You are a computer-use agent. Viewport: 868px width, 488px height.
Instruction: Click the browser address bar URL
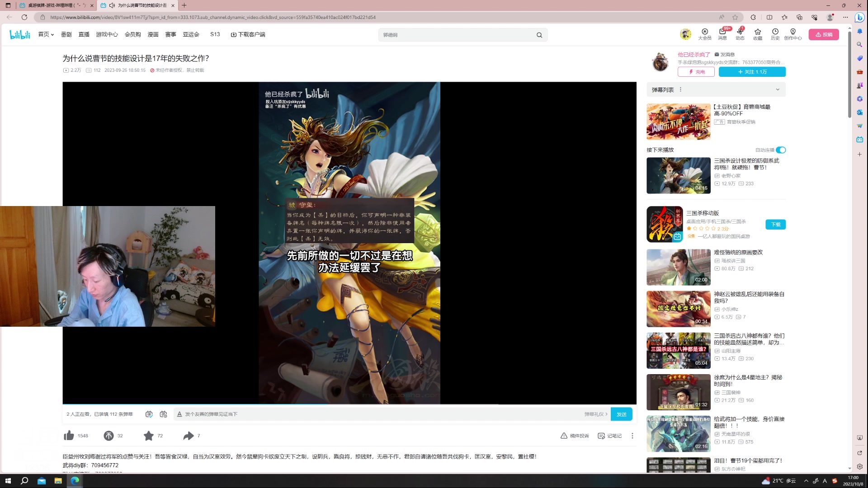coord(212,17)
